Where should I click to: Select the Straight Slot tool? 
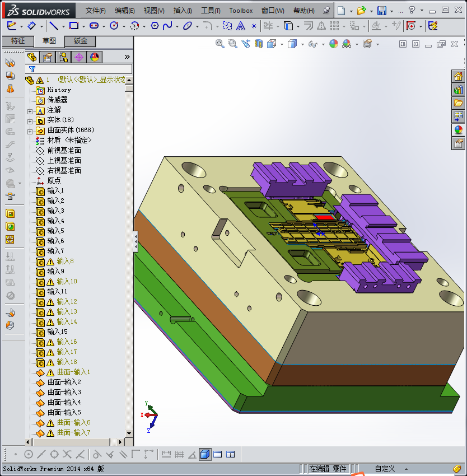pos(94,26)
